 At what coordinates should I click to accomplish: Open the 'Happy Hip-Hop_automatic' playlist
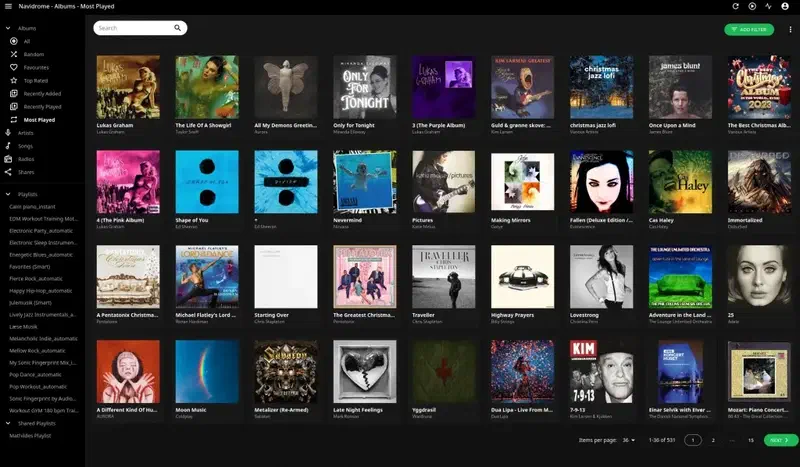pos(42,290)
